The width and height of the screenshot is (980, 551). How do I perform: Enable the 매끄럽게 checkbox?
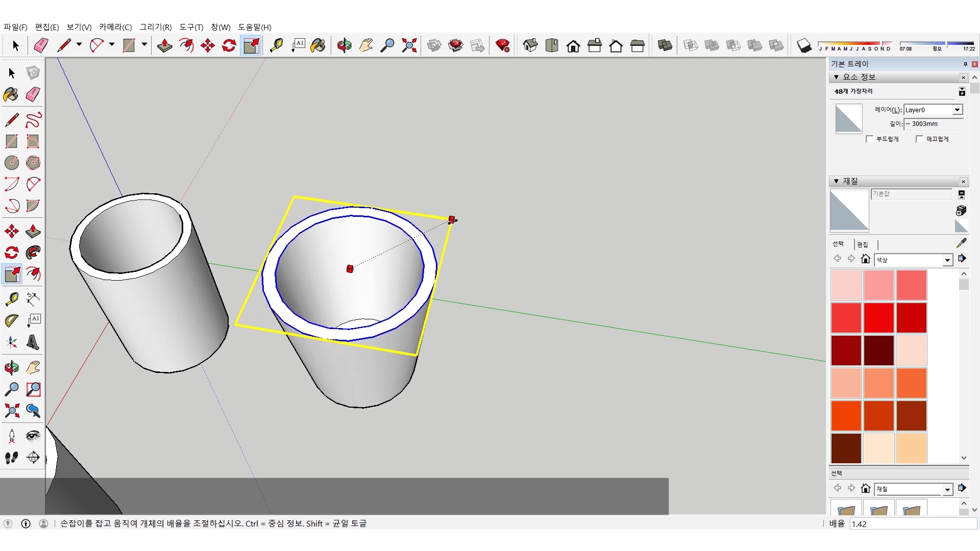920,139
